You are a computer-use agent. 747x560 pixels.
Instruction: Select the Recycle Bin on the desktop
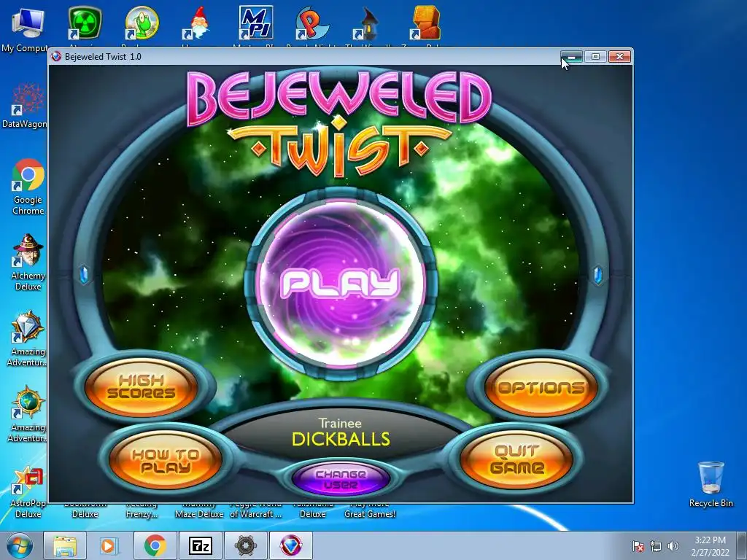pos(711,484)
